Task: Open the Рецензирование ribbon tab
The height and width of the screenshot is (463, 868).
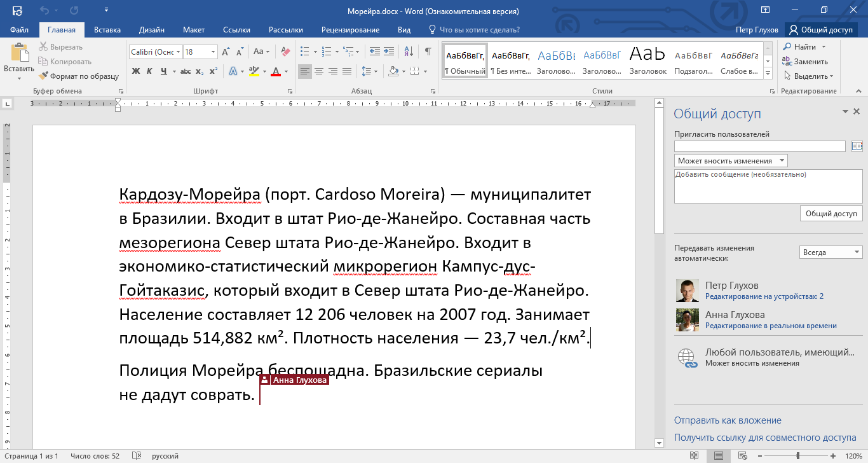Action: pos(350,30)
